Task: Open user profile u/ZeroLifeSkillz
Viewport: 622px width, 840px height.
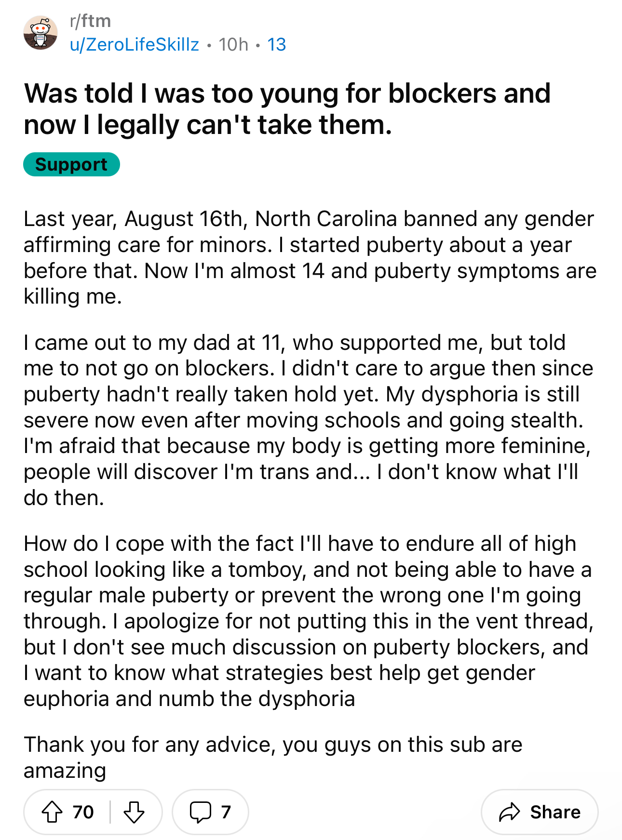Action: tap(135, 45)
